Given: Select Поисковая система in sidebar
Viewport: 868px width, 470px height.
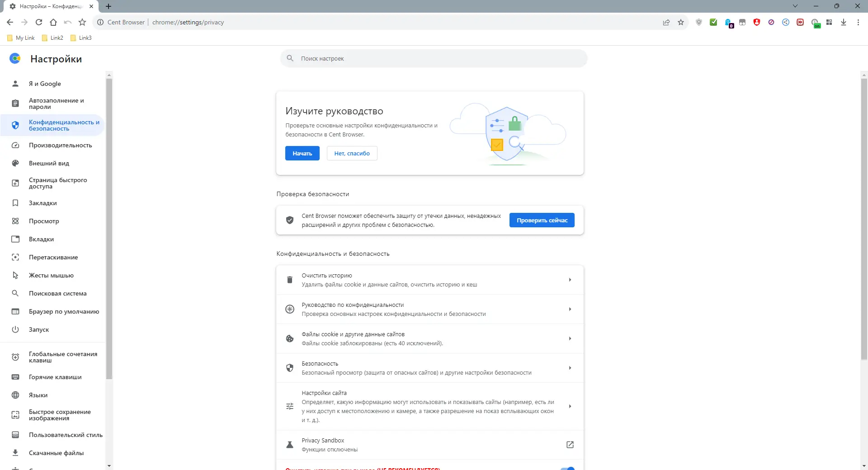Looking at the screenshot, I should tap(57, 293).
